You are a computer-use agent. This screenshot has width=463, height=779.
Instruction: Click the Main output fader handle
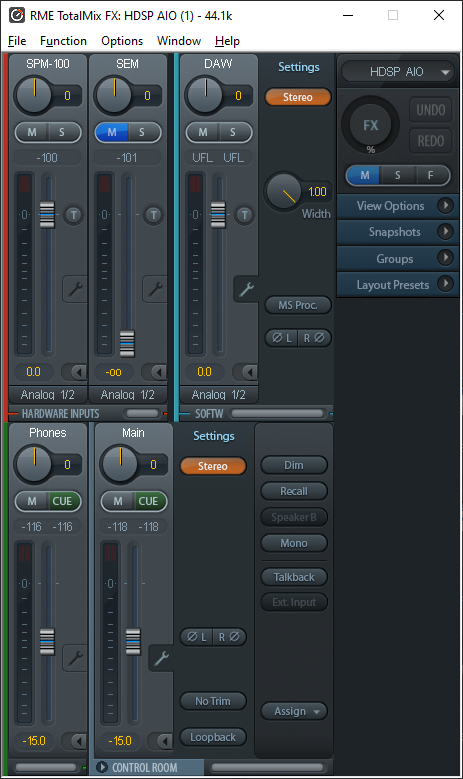pyautogui.click(x=133, y=641)
